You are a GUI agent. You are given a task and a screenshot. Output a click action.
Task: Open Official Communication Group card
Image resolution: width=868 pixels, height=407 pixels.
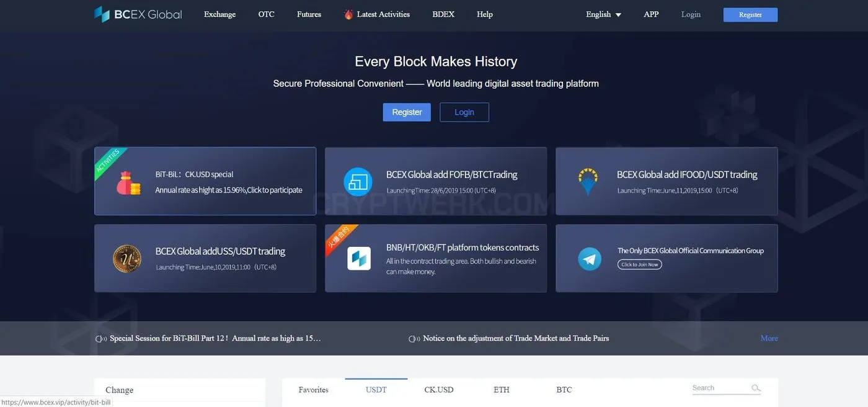(666, 258)
